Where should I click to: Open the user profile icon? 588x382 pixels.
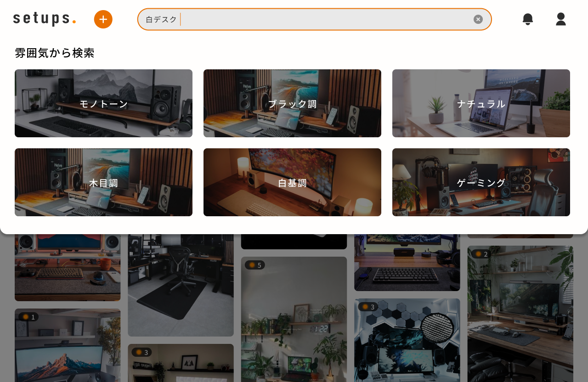[x=561, y=19]
